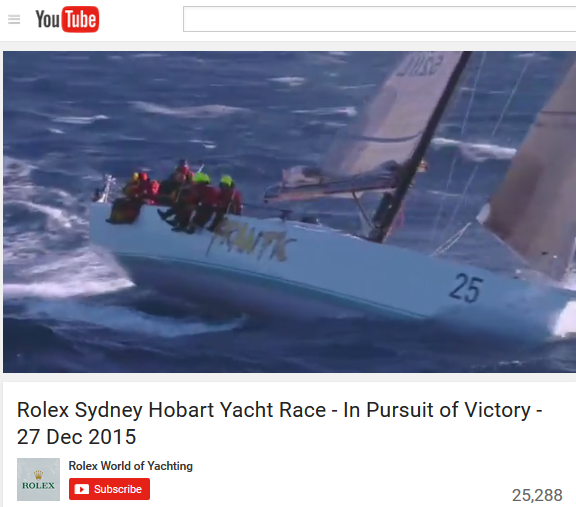Viewport: 576px width, 507px height.
Task: Click the number 25 on yacht hull
Action: pos(467,288)
